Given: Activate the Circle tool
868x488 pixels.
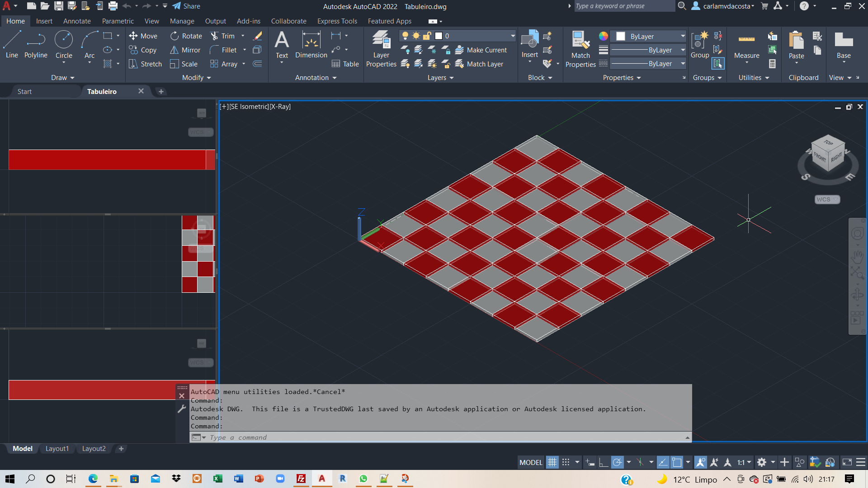Looking at the screenshot, I should coord(64,45).
